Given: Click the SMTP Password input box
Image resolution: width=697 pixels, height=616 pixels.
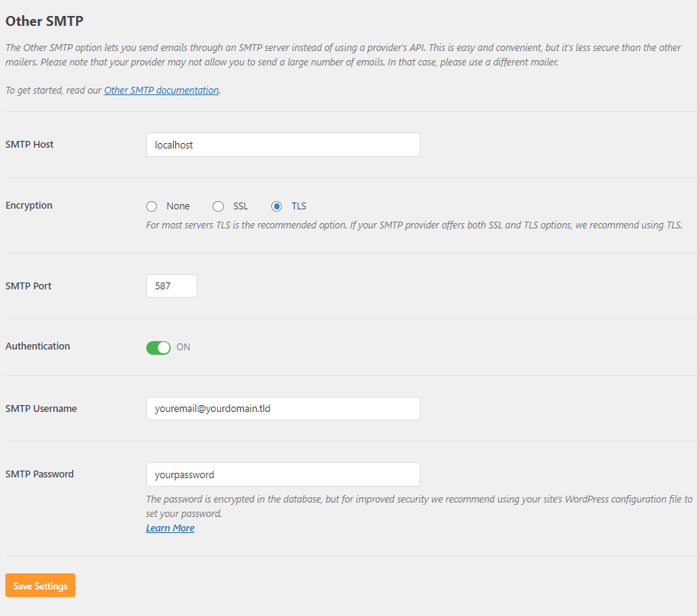Looking at the screenshot, I should pos(283,474).
